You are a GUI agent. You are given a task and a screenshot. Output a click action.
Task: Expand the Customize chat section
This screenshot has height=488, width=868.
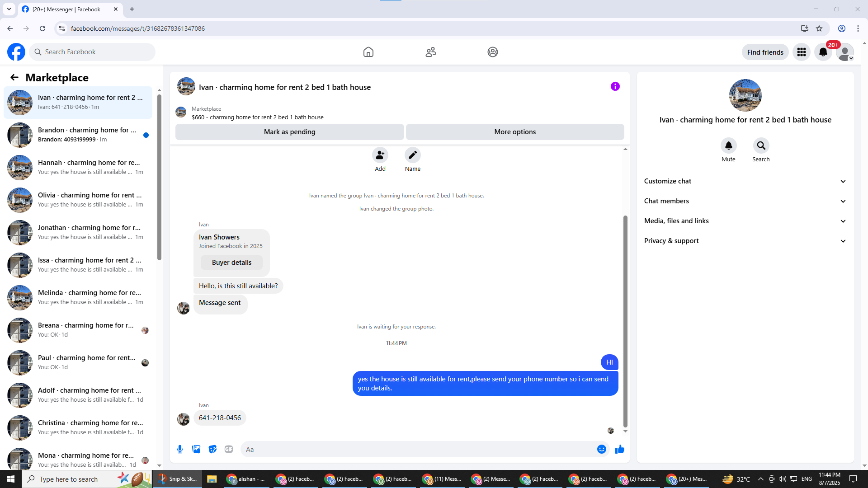tap(745, 181)
